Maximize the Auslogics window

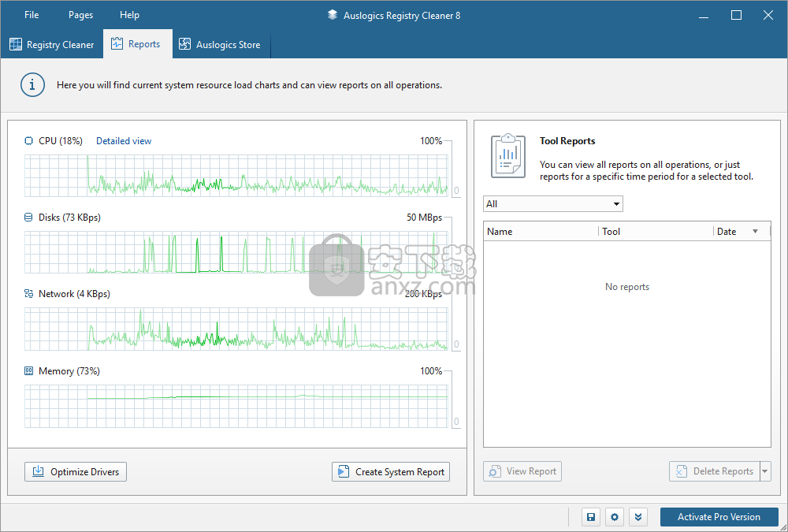point(736,15)
